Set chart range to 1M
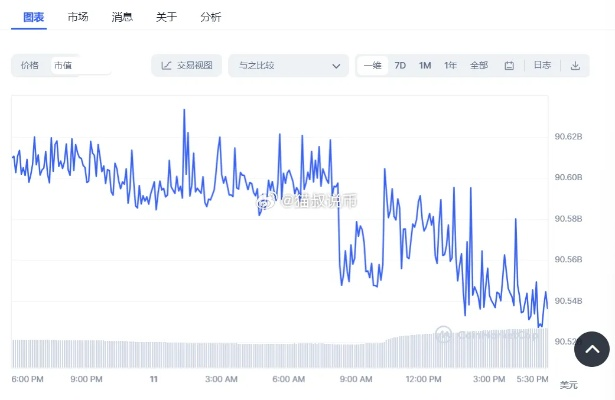The width and height of the screenshot is (615, 400). tap(425, 66)
